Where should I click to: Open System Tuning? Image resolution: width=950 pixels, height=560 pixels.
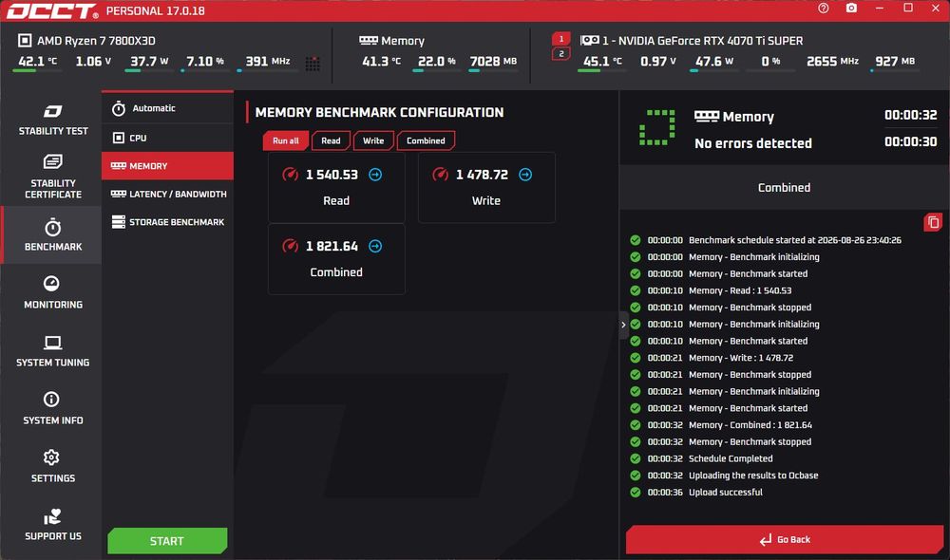(x=52, y=350)
